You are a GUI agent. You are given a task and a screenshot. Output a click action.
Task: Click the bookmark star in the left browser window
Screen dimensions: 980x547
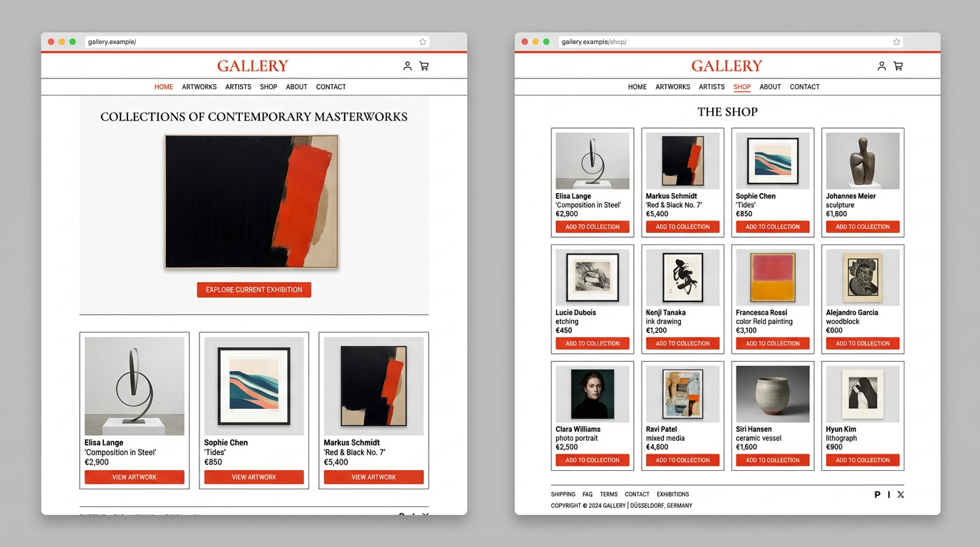pos(423,42)
